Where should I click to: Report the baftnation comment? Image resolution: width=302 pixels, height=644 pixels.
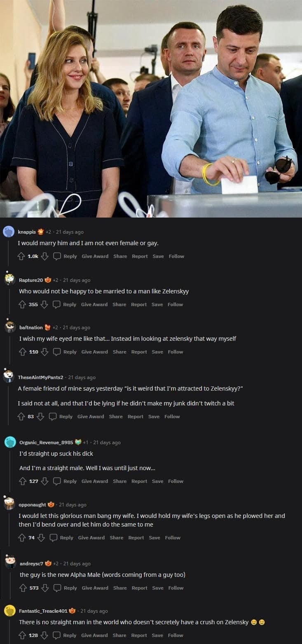[139, 352]
